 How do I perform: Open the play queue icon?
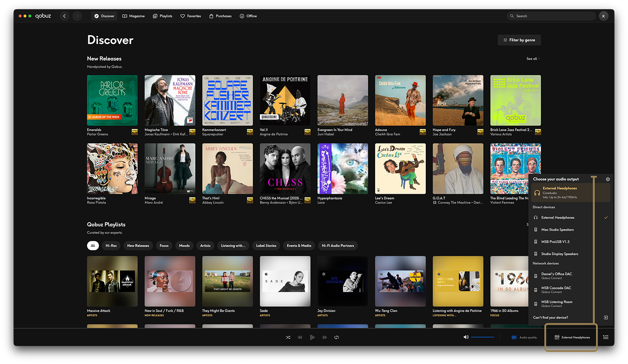[606, 337]
